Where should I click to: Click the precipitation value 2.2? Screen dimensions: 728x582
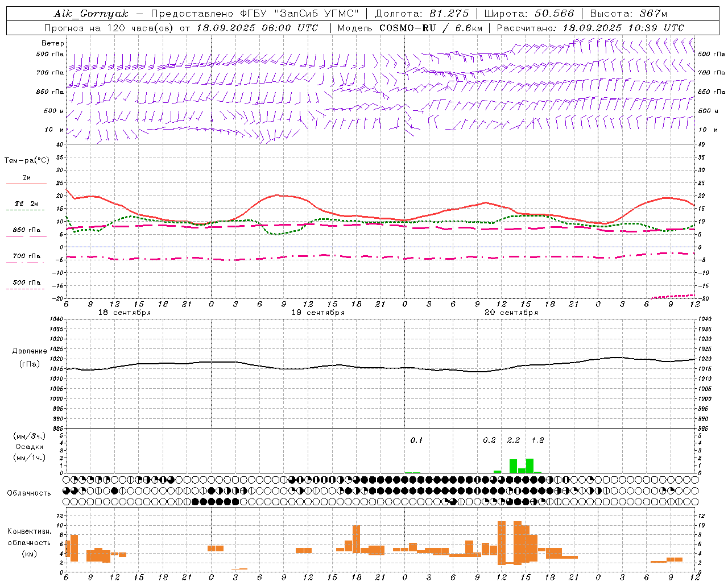[x=514, y=440]
